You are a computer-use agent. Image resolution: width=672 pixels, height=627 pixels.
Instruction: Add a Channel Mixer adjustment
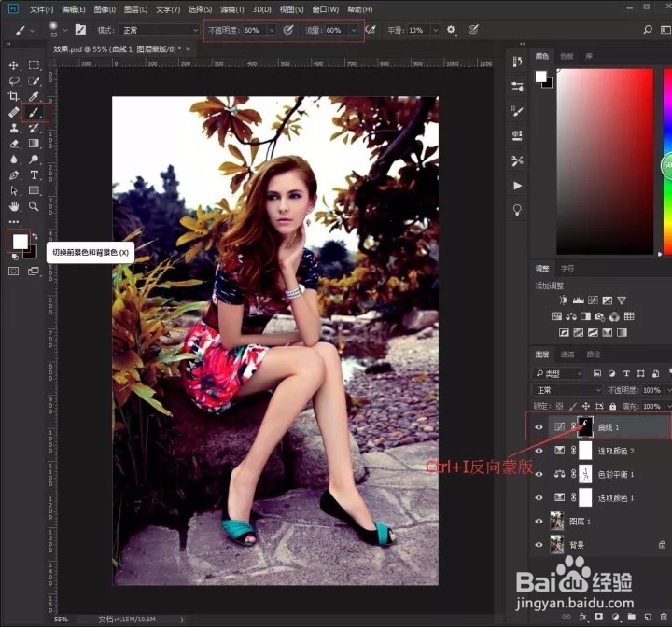point(614,316)
